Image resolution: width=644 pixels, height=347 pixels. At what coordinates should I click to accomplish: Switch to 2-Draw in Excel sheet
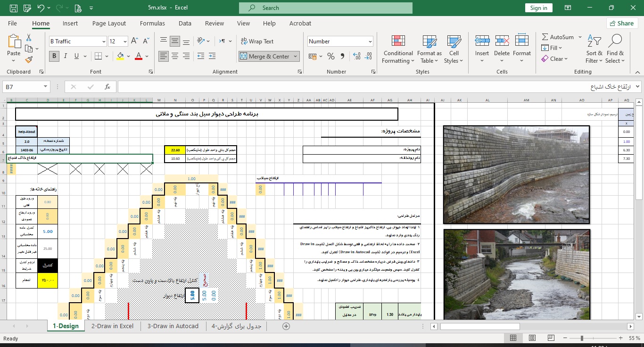coord(112,326)
